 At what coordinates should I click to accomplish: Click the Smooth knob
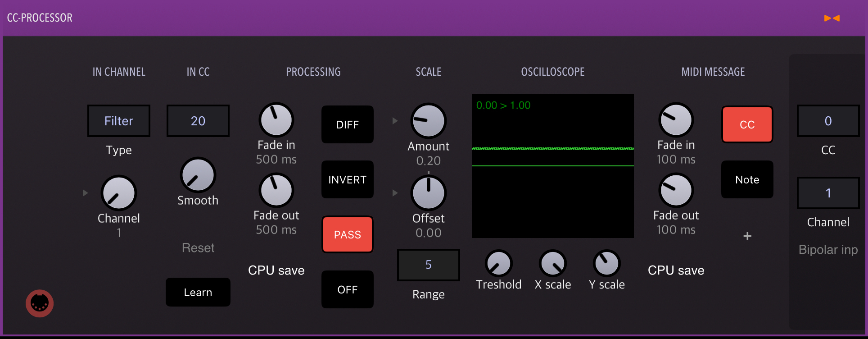point(198,175)
